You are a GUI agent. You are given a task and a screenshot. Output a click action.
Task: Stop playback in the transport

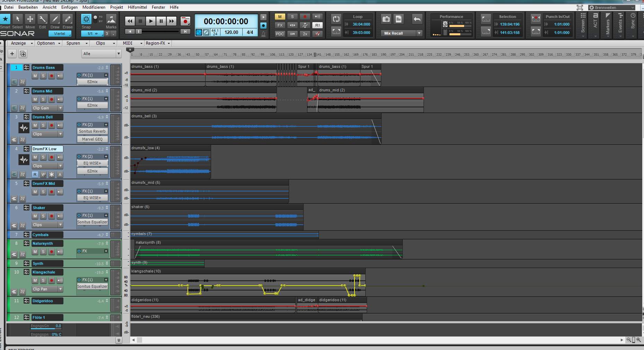140,21
